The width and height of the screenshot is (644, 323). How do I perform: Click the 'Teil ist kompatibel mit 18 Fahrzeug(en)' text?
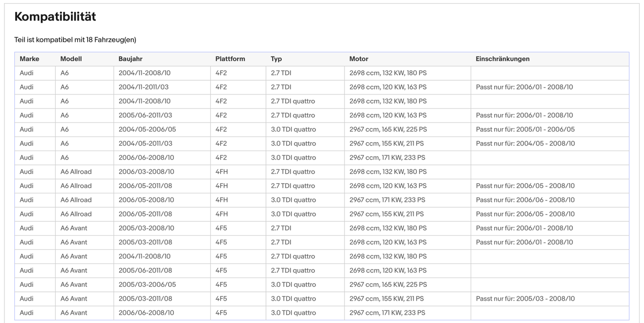[75, 40]
